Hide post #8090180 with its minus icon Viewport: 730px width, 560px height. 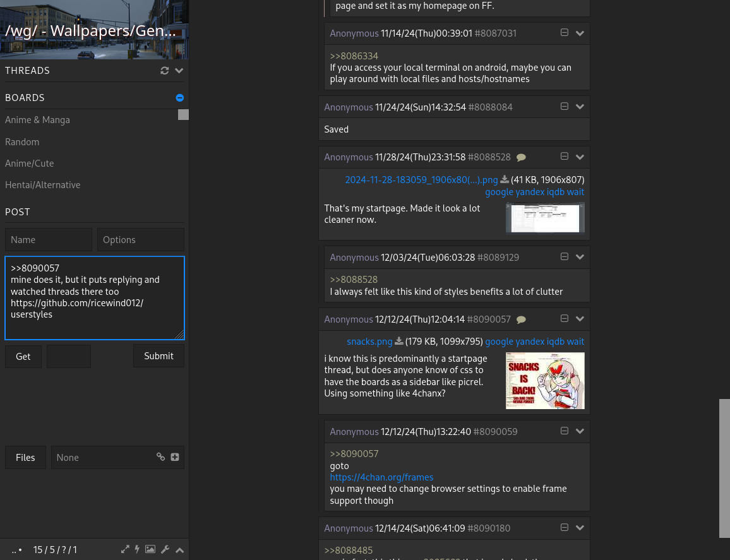tap(565, 527)
